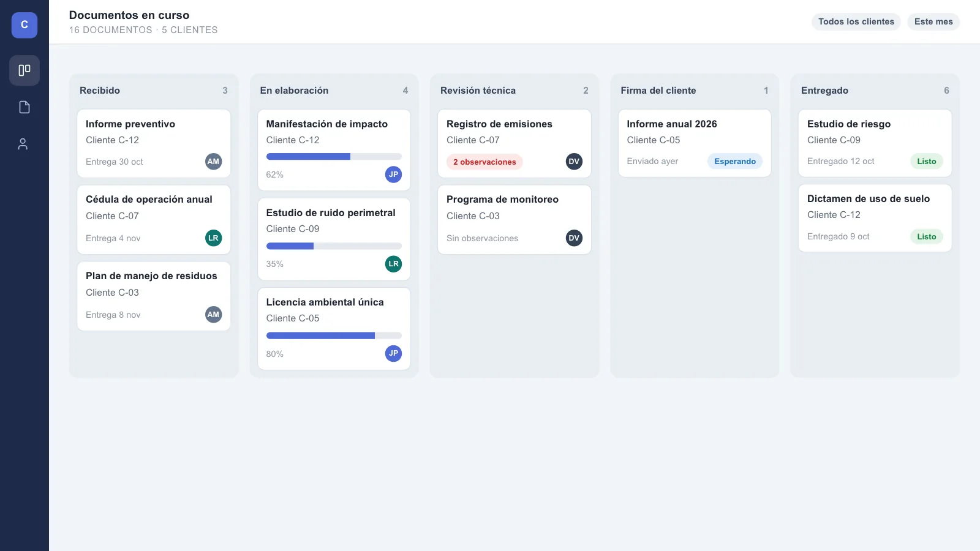Click JP avatar on Manifestación de impacto card
This screenshot has height=551, width=980.
pyautogui.click(x=393, y=174)
